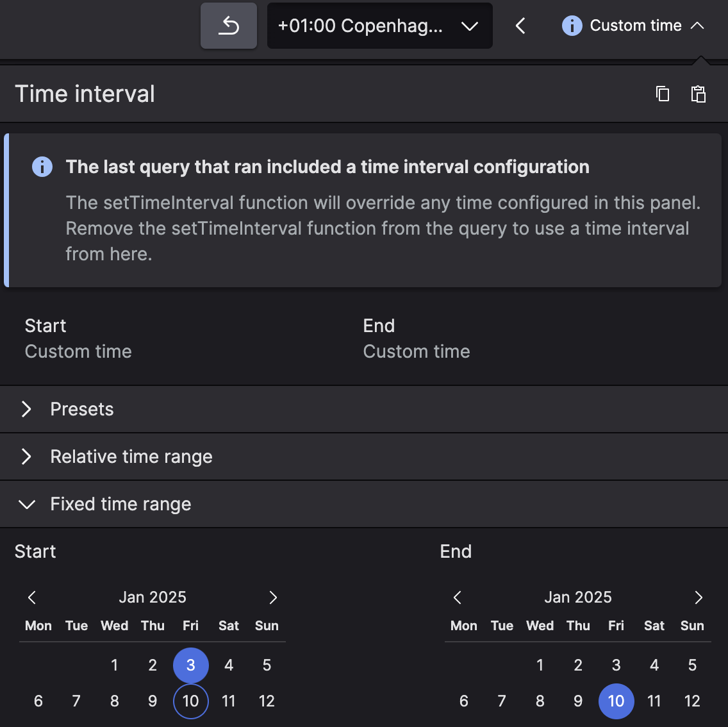
Task: Expand the Relative time range section
Action: (131, 456)
